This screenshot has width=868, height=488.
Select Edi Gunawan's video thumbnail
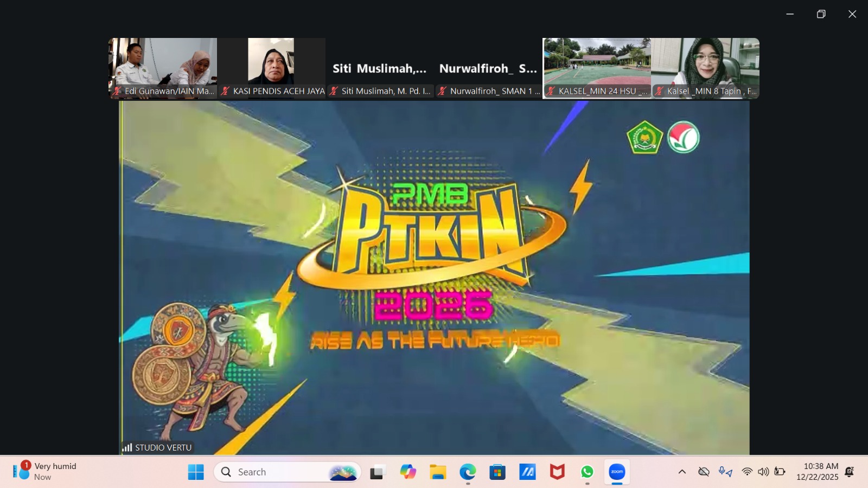(x=163, y=68)
